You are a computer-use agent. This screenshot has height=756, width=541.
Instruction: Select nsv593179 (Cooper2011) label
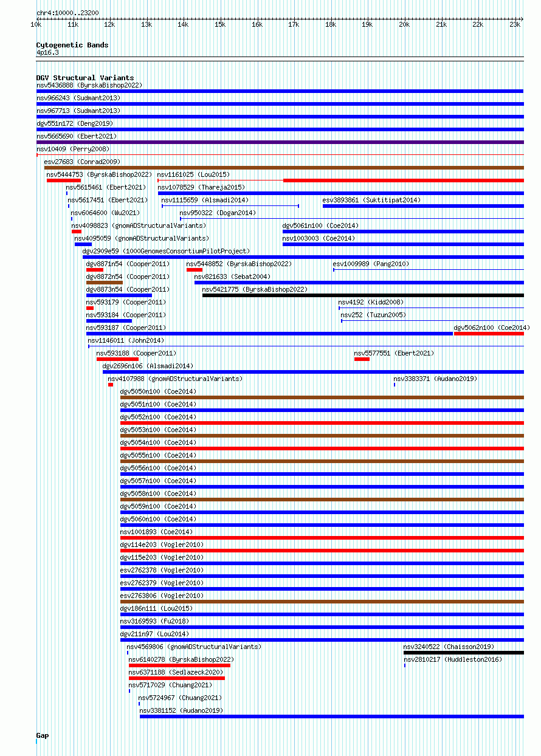coord(126,302)
